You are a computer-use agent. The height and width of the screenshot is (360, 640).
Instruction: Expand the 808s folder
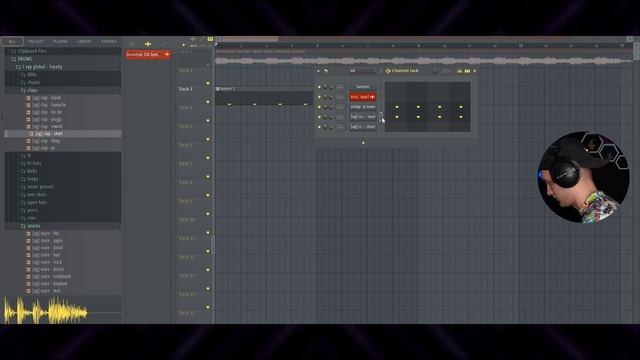tap(29, 75)
